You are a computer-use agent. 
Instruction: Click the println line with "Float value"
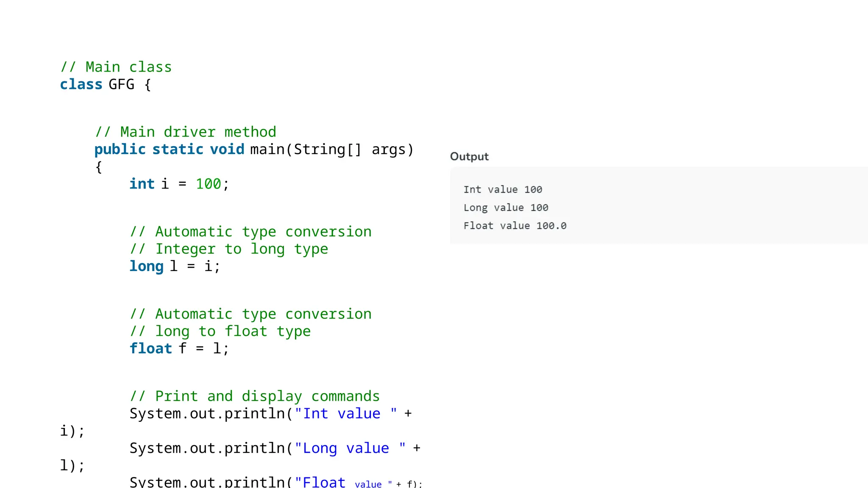click(275, 482)
